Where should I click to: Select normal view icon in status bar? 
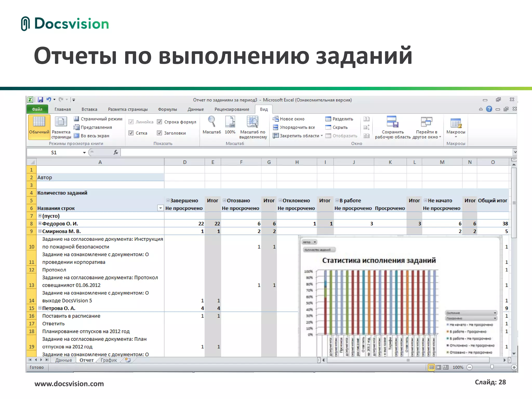(x=431, y=367)
